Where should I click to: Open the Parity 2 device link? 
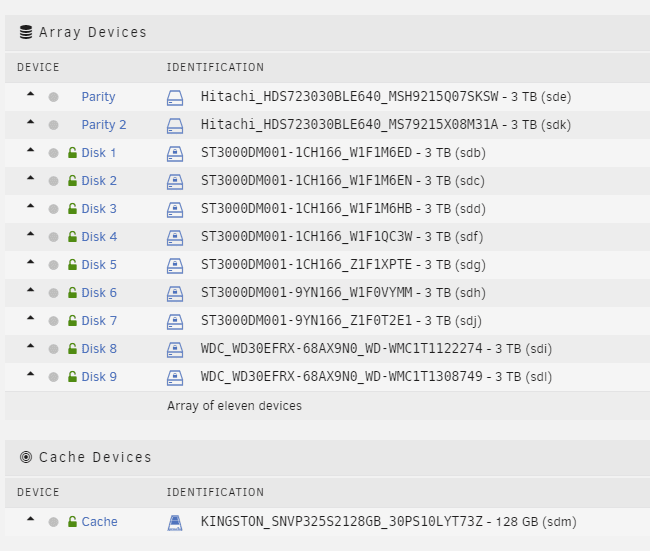tap(104, 125)
